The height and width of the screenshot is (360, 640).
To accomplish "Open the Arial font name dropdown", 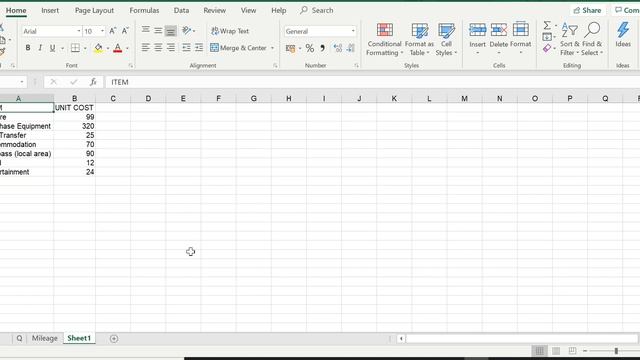I will pos(78,31).
